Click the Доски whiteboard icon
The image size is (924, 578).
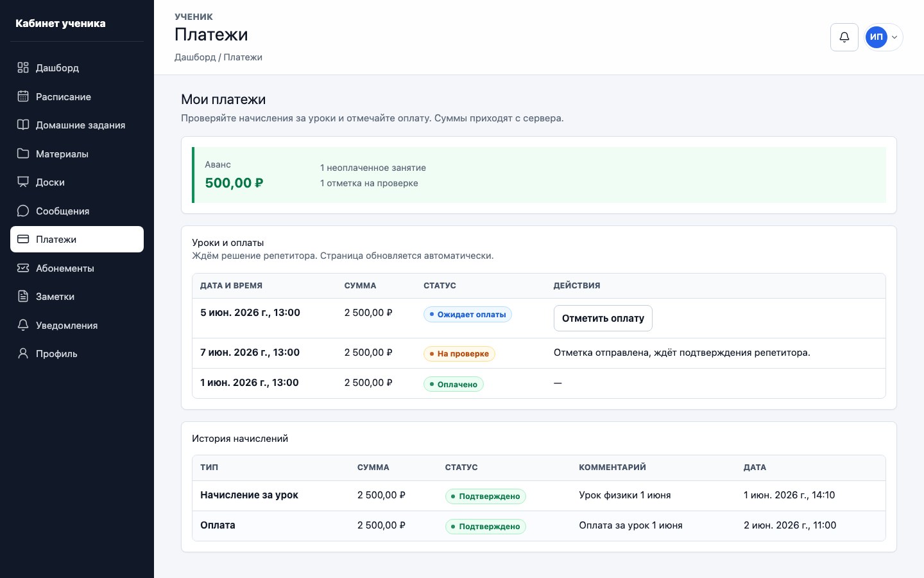click(23, 182)
